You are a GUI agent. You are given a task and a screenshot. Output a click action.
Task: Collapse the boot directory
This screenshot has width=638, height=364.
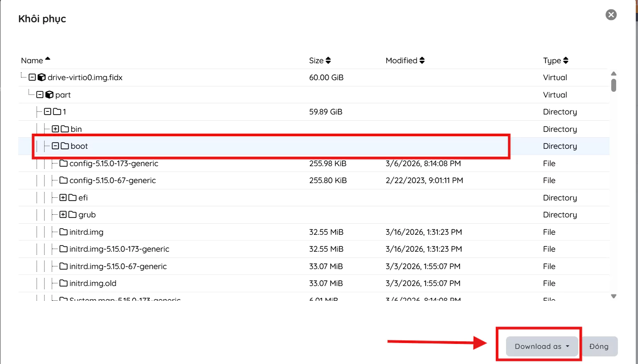tap(55, 146)
